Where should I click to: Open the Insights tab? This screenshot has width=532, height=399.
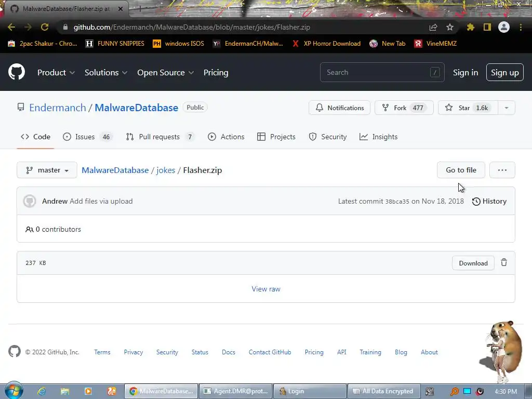click(378, 137)
